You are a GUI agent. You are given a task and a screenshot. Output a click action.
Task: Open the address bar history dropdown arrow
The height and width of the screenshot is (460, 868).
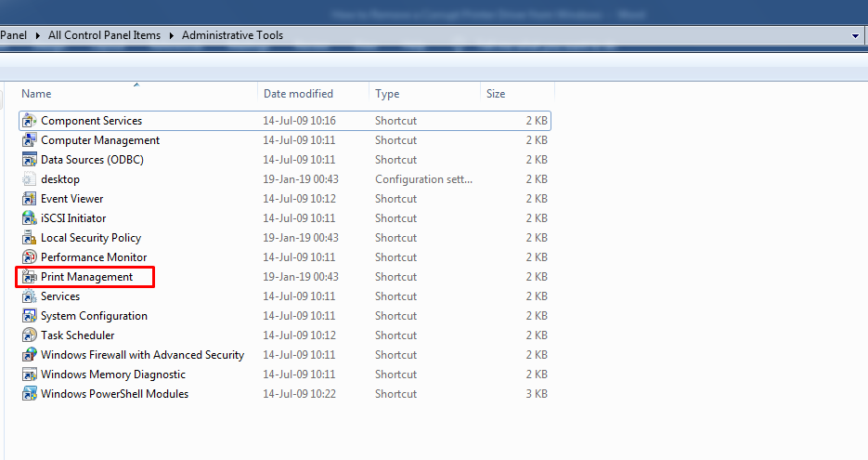[855, 35]
